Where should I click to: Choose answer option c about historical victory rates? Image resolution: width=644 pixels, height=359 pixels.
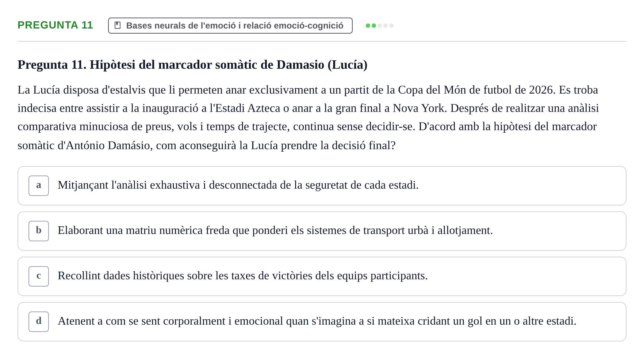point(322,276)
